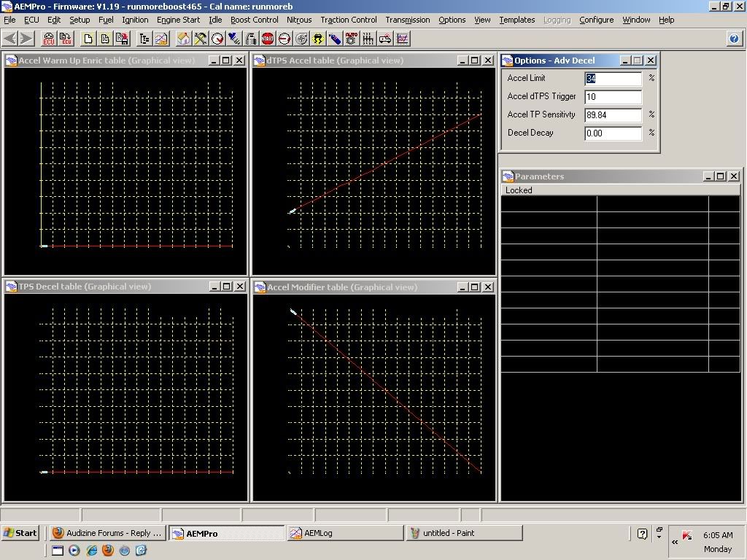Click the red START toolbar icon

coord(268,39)
